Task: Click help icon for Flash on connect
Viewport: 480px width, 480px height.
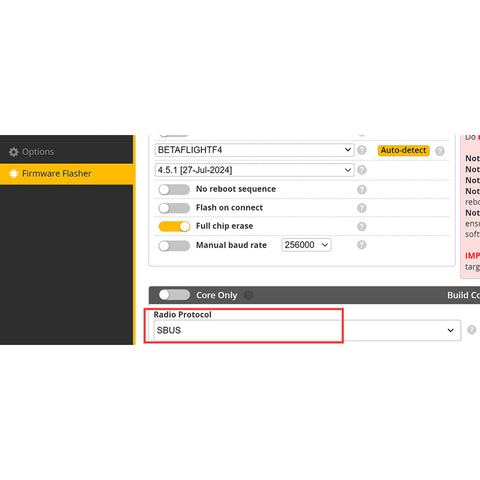Action: tap(362, 208)
